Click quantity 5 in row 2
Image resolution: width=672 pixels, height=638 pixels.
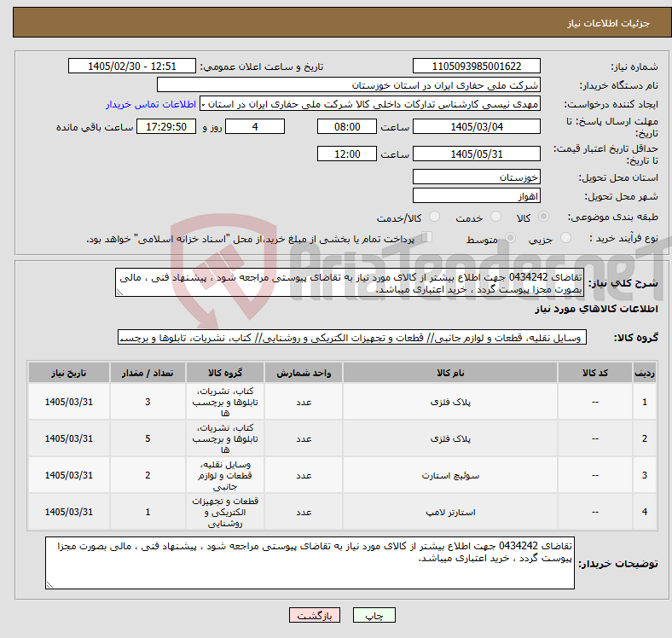[148, 438]
